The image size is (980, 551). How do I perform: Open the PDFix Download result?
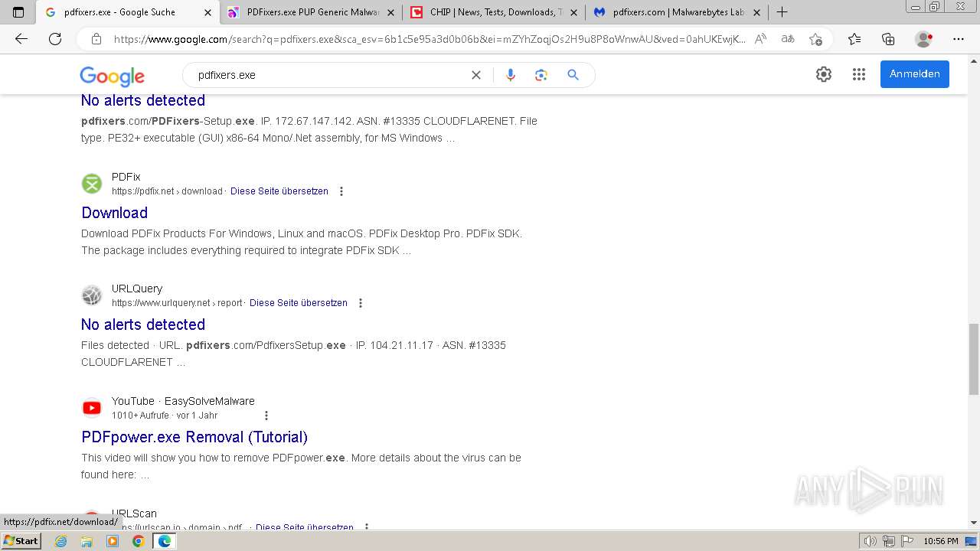click(x=115, y=213)
